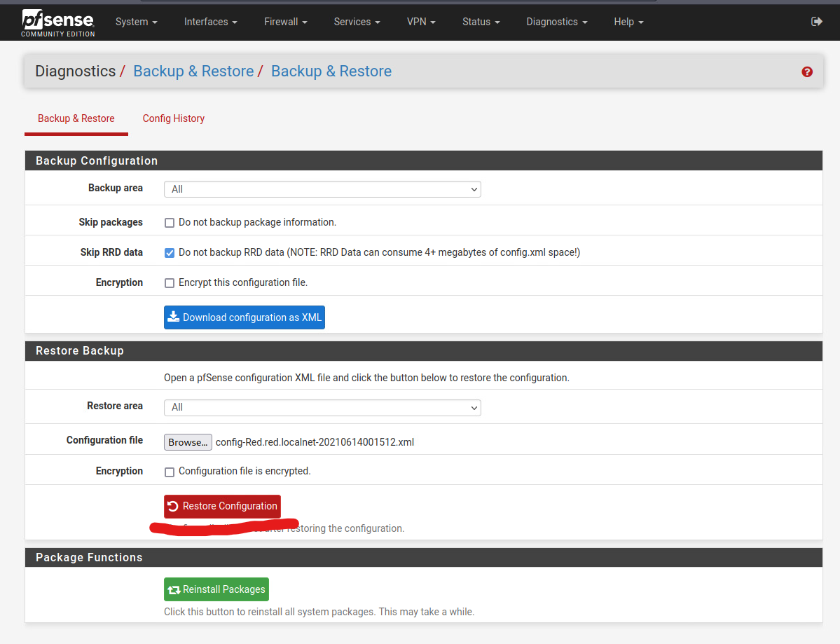Click the logout icon in the navbar
840x644 pixels.
click(x=816, y=22)
